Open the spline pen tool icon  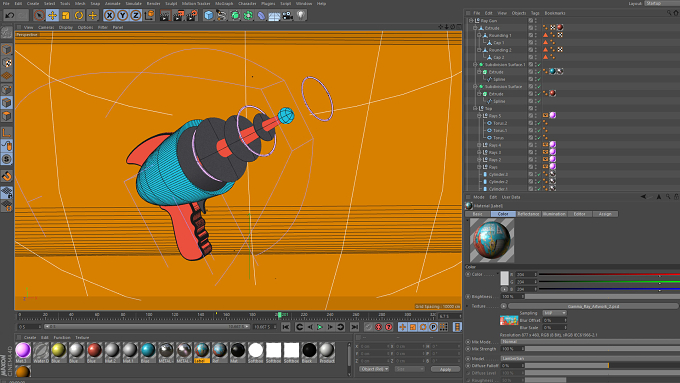222,16
